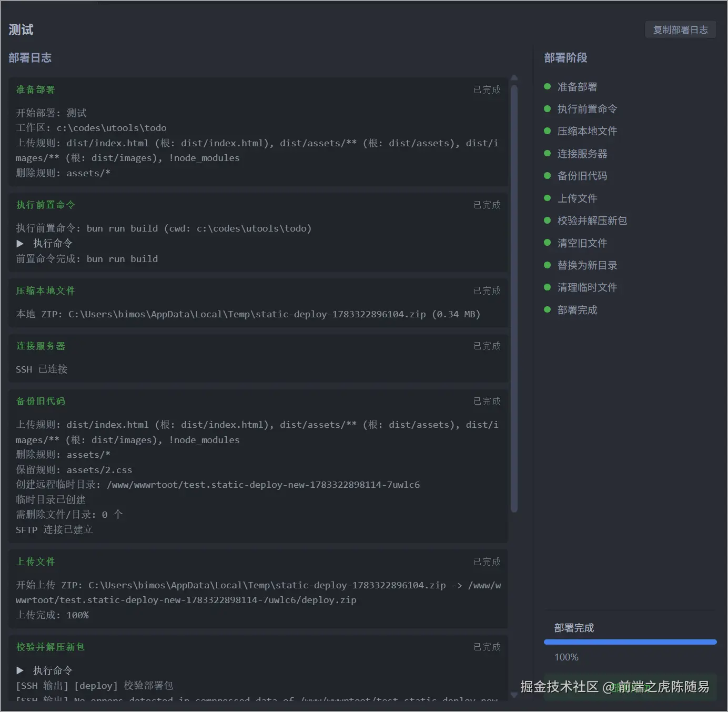Copy the deployment log with 复制部署日志
Image resolution: width=728 pixels, height=712 pixels.
coord(681,30)
